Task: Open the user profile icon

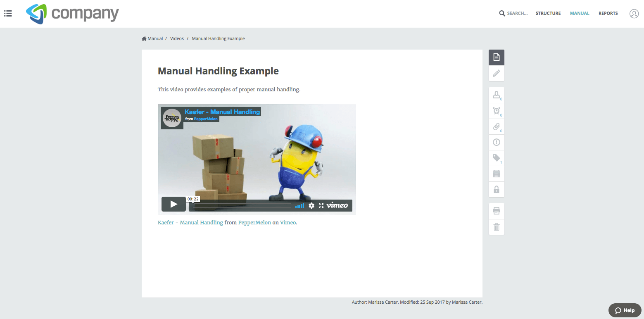Action: pyautogui.click(x=634, y=14)
